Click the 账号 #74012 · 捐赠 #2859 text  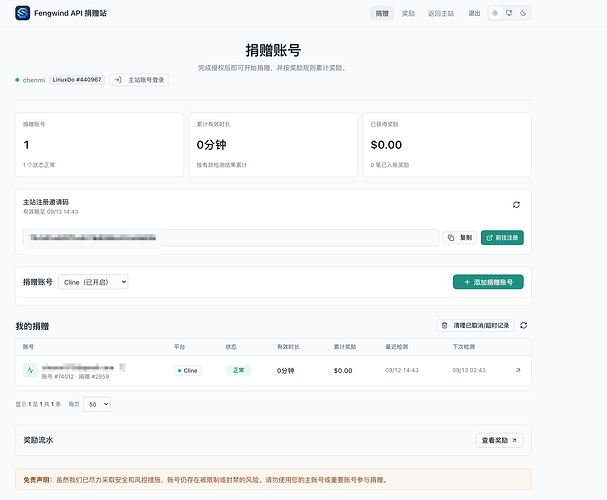tap(75, 377)
